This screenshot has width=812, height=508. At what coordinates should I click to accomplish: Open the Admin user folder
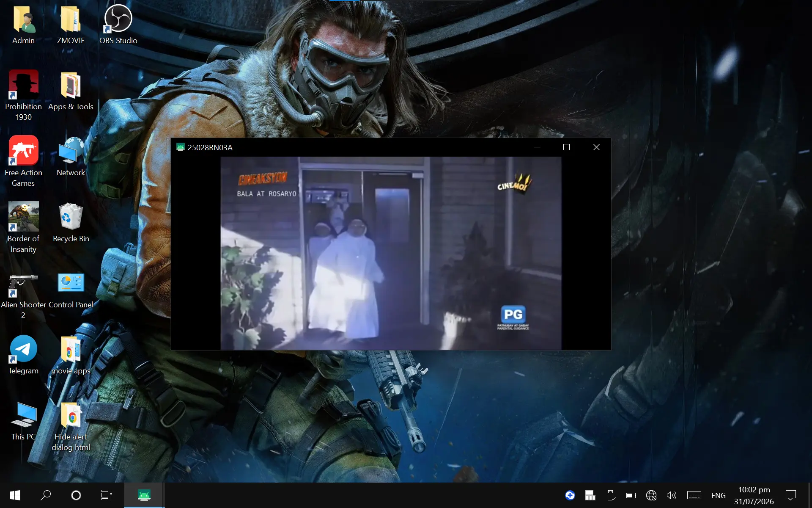point(23,25)
